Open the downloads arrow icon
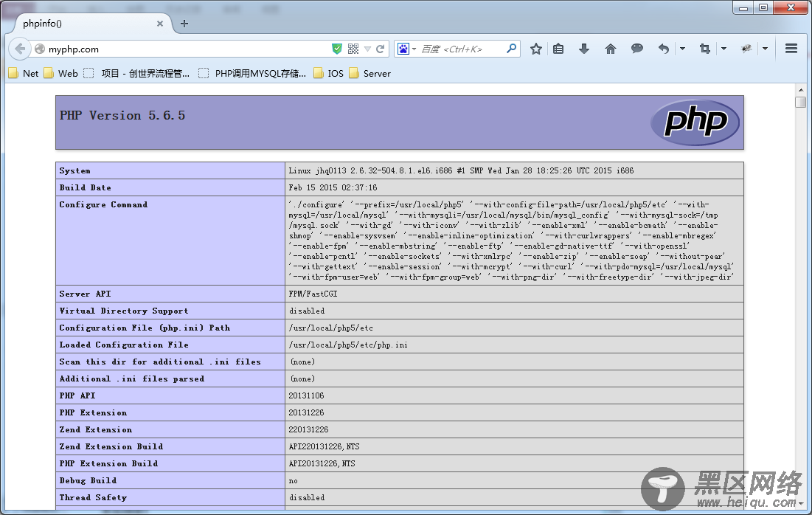The width and height of the screenshot is (812, 515). coord(584,49)
